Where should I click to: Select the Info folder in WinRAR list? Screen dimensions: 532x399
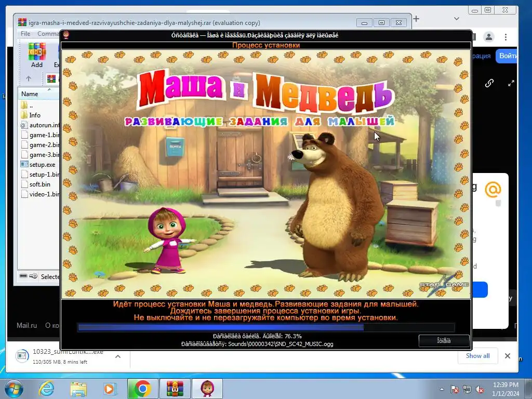35,115
